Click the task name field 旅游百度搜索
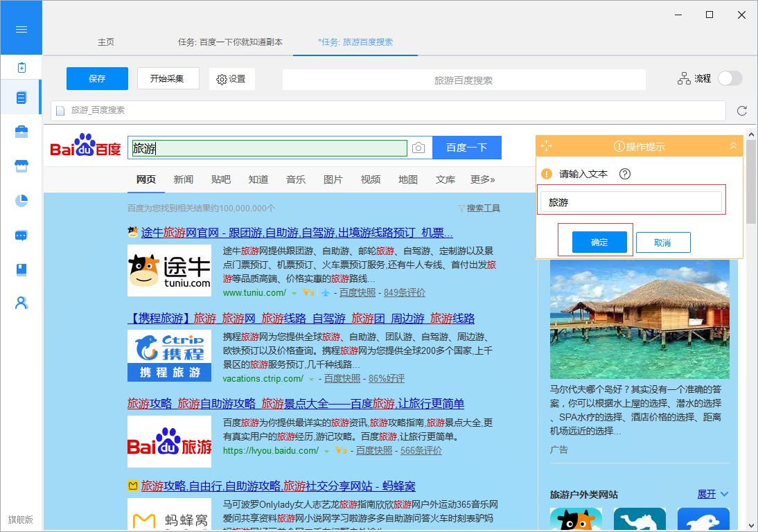Image resolution: width=758 pixels, height=532 pixels. pos(464,80)
